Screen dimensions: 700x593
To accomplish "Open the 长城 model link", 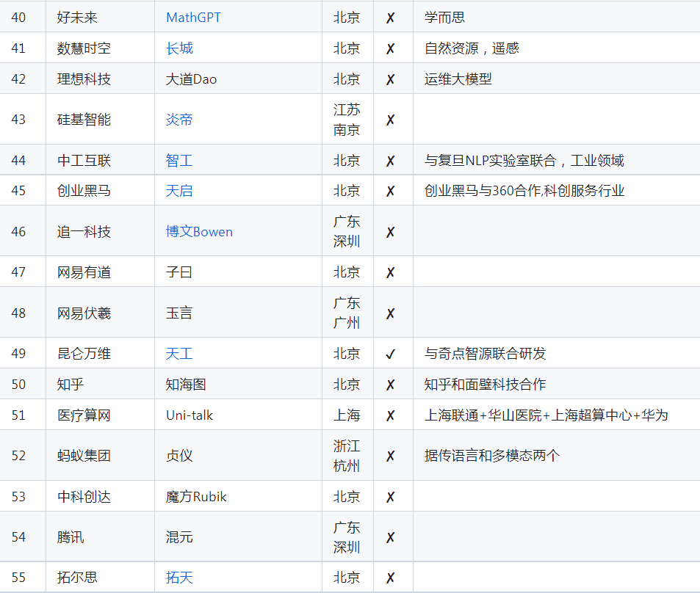I will coord(179,48).
